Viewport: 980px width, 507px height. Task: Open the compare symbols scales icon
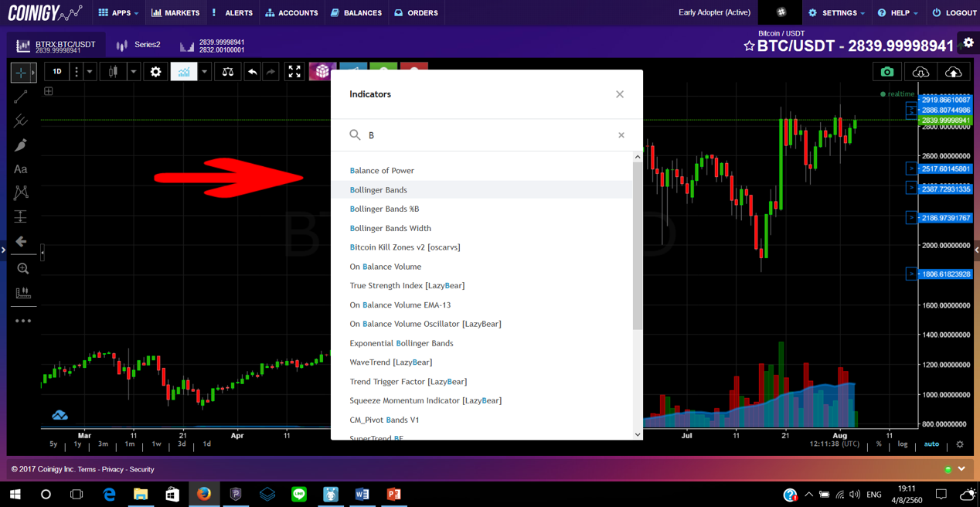pos(227,72)
